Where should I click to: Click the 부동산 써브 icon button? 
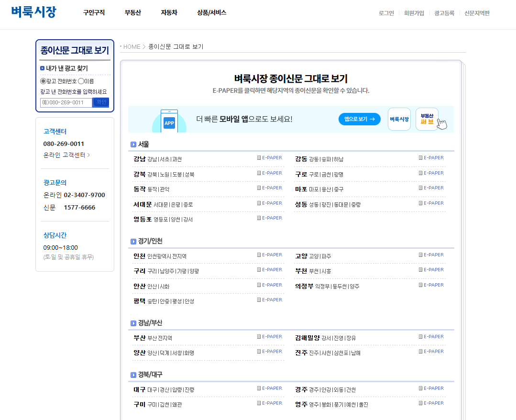pos(427,118)
